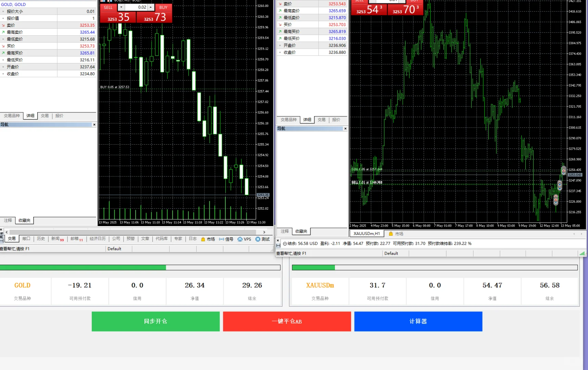Close the right 导航 navigator panel

[x=345, y=128]
